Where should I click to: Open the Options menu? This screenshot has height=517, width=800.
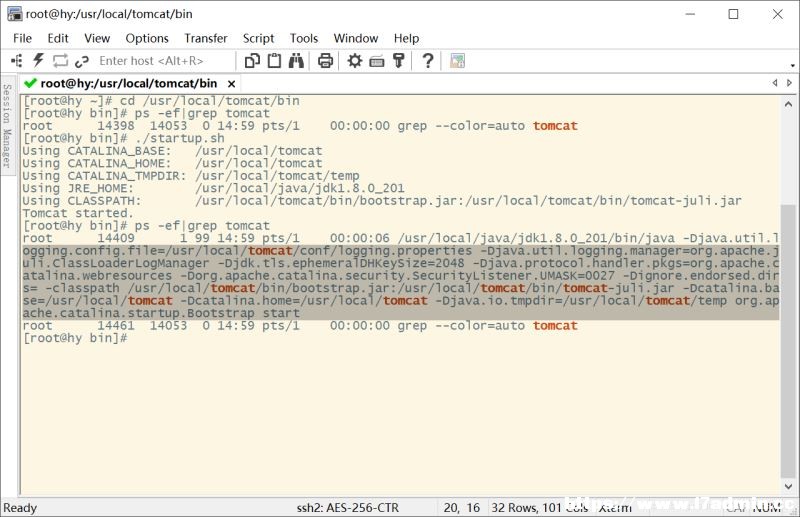click(x=147, y=38)
